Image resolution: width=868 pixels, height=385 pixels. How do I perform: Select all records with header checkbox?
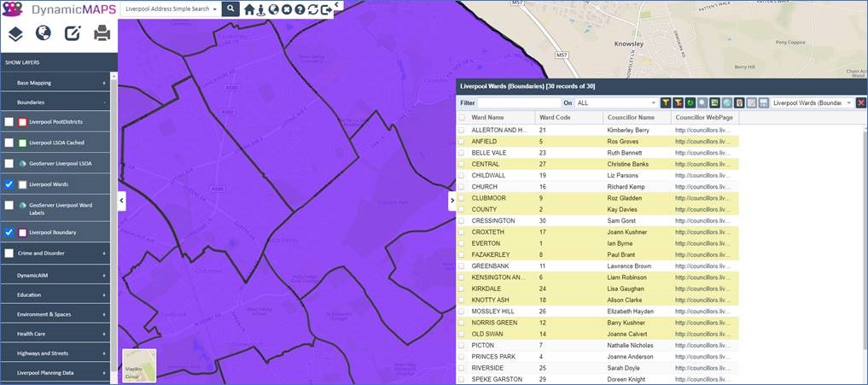click(x=462, y=118)
